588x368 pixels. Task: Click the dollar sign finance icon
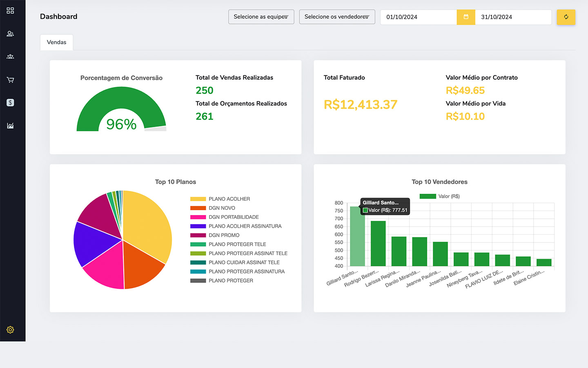(x=10, y=103)
